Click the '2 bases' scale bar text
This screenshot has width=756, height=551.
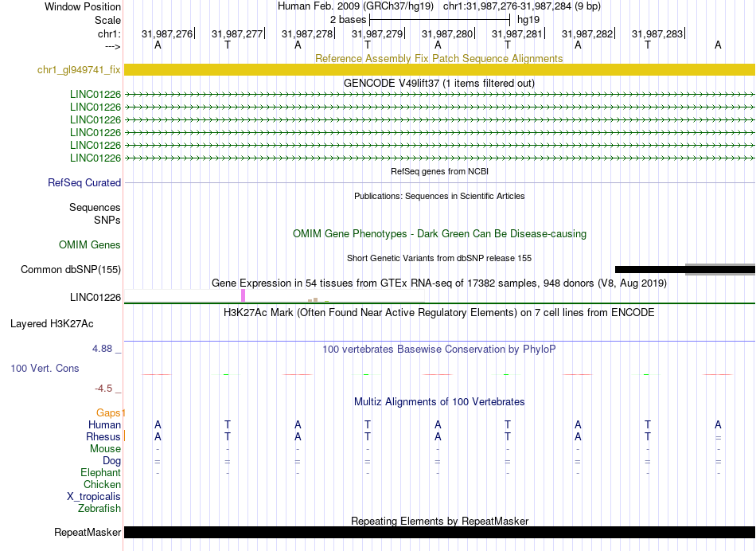348,20
